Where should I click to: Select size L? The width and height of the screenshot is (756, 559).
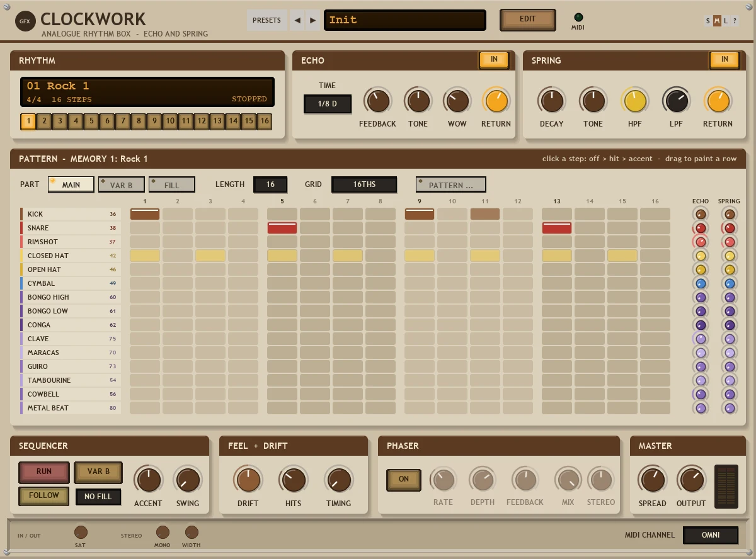pos(726,21)
